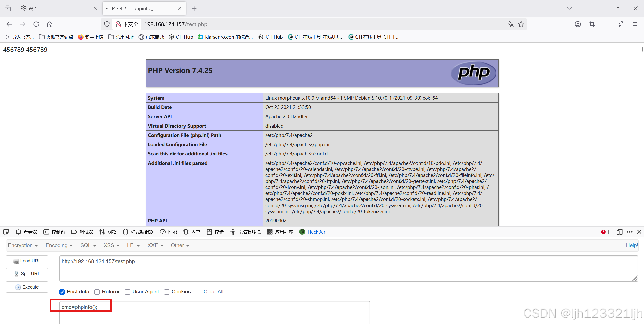Open the 网络 network tab
The height and width of the screenshot is (324, 644).
click(108, 232)
